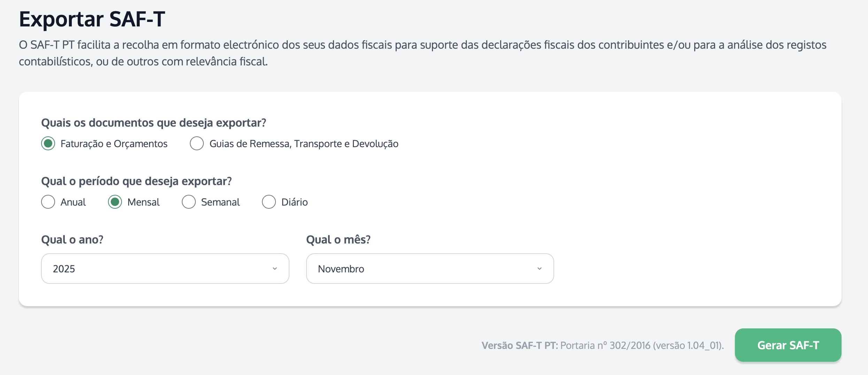Choose Guias de Remessa, Transporte e Devolução option
Viewport: 868px width, 375px height.
point(197,143)
